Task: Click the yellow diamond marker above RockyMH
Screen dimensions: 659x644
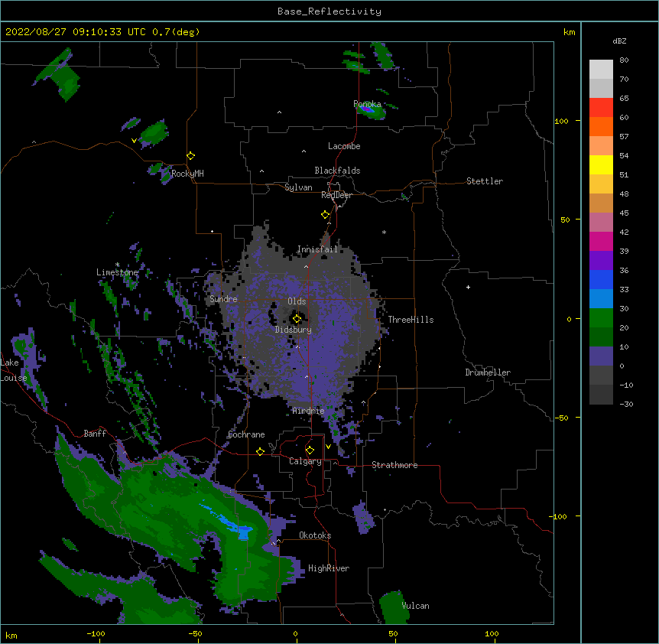Action: [x=191, y=156]
